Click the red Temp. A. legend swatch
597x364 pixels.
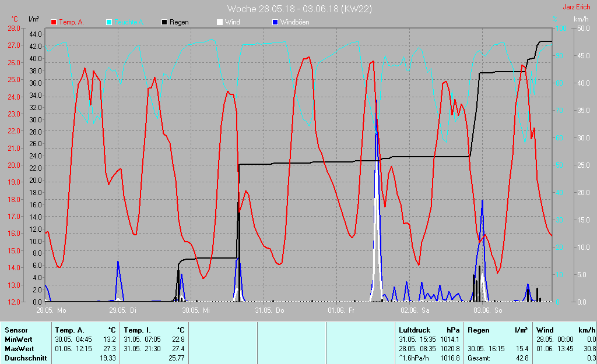click(54, 22)
